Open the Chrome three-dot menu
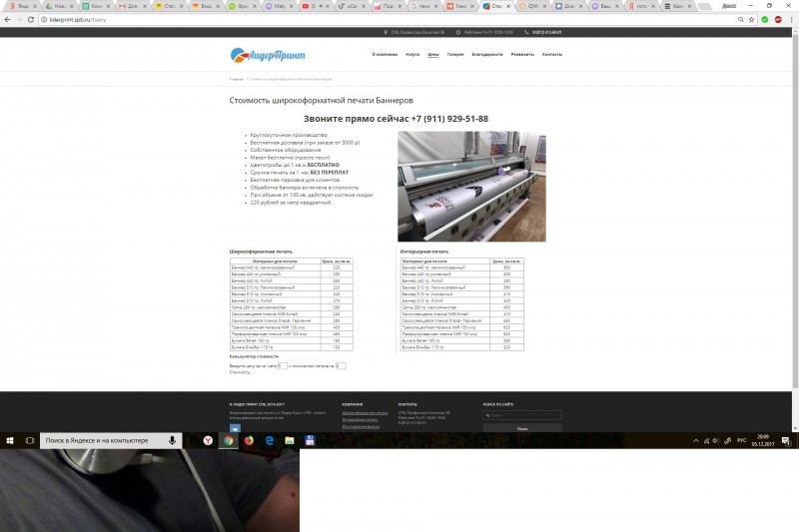Screen dimensions: 799x532 (x=791, y=19)
